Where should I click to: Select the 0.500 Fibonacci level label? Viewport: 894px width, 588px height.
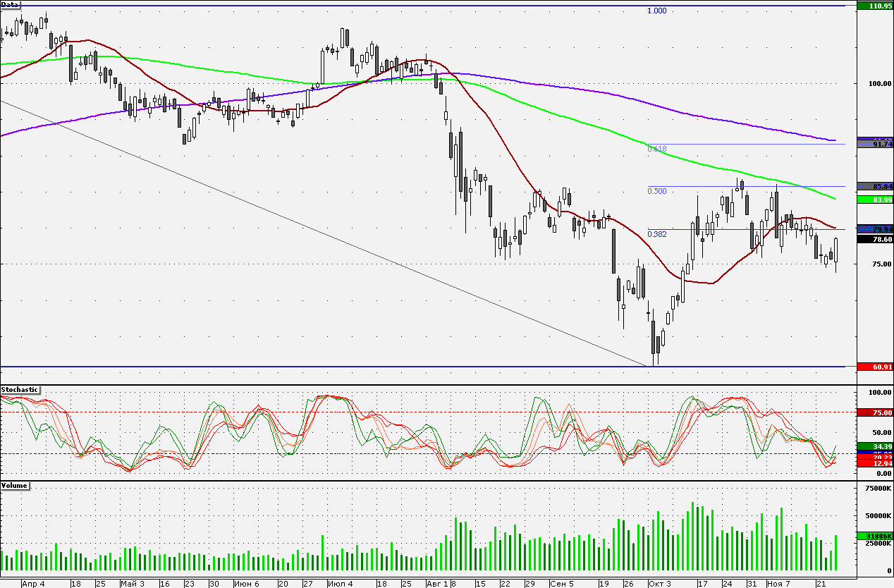[x=656, y=191]
